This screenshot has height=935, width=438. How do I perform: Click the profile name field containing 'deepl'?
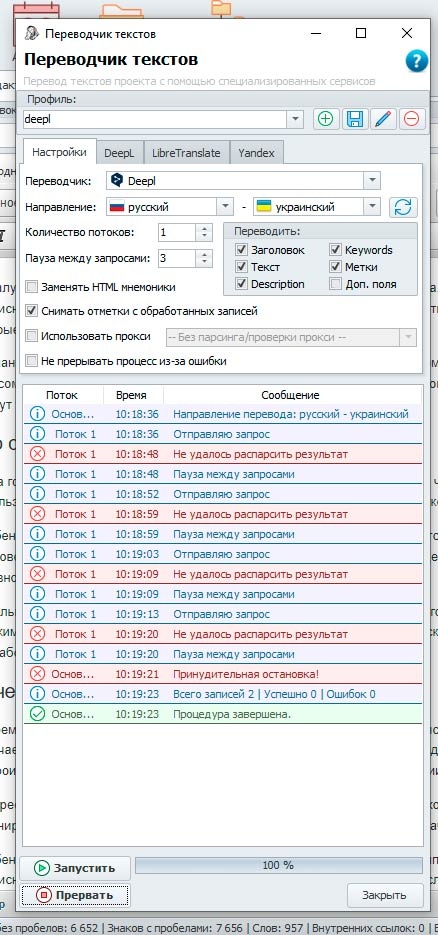coord(156,119)
